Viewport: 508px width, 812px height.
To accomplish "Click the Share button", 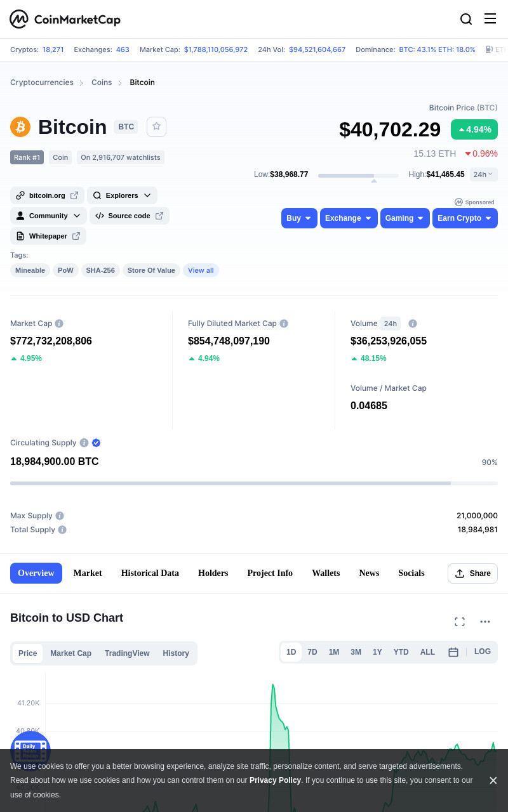I will 472,573.
